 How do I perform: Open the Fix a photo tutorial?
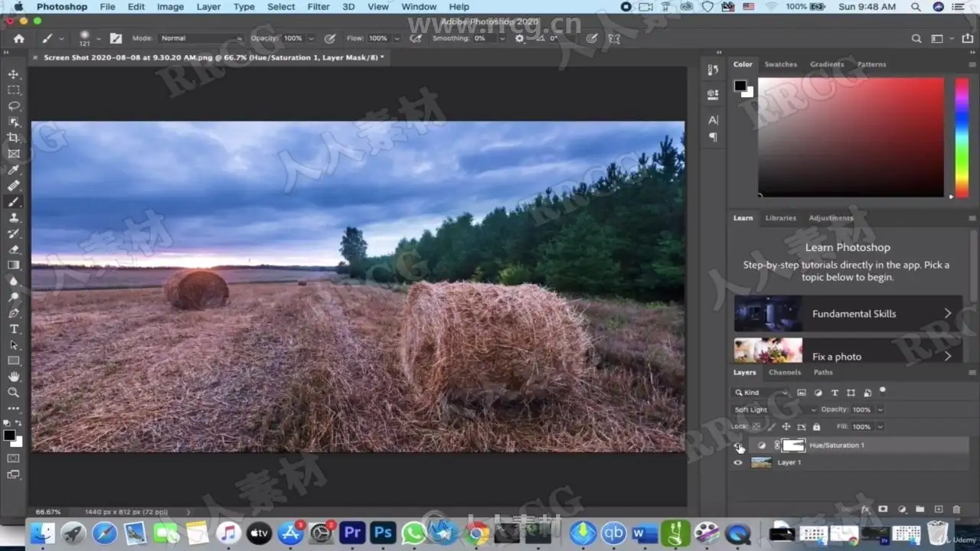tap(848, 351)
